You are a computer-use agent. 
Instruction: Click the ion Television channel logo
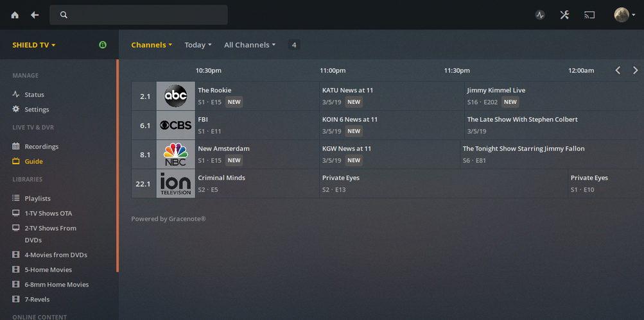click(176, 184)
